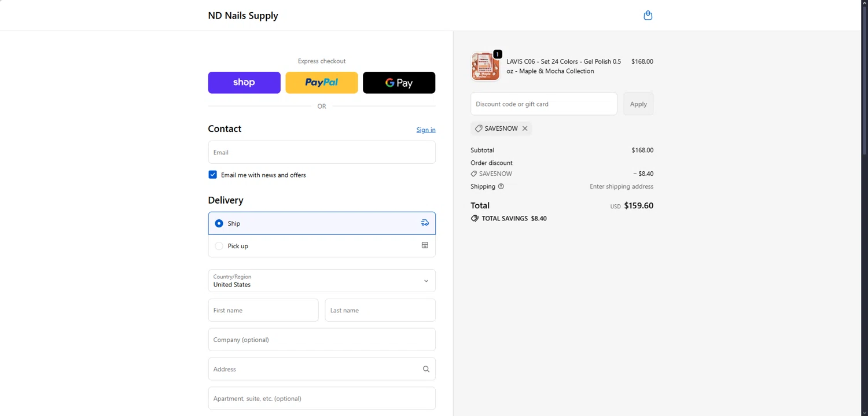Focus the Last name field
This screenshot has width=868, height=416.
coord(380,310)
